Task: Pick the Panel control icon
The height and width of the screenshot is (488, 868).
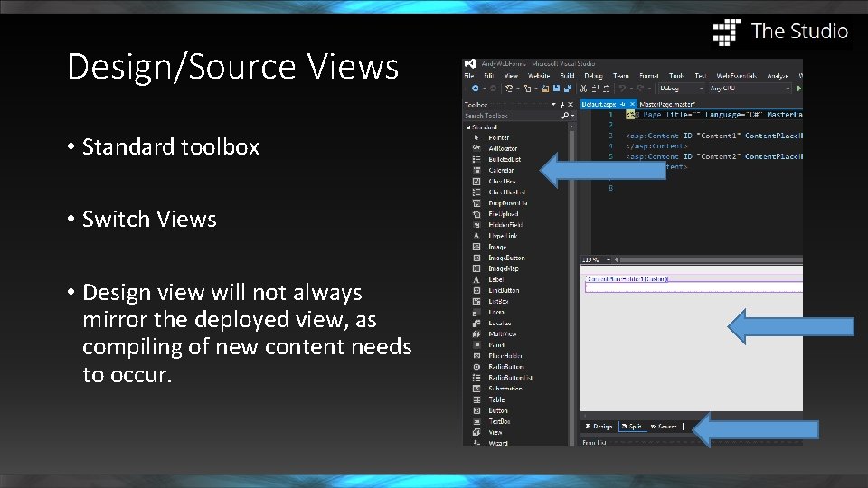Action: 476,344
